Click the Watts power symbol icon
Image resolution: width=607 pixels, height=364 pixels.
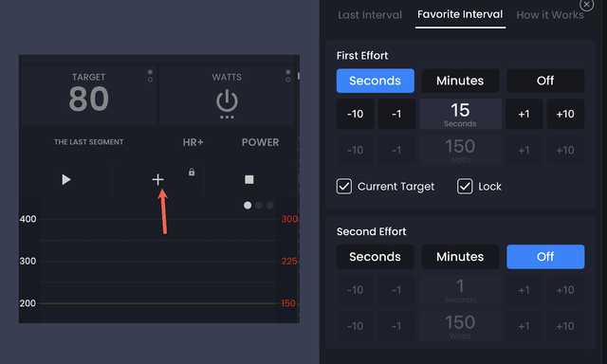[227, 101]
